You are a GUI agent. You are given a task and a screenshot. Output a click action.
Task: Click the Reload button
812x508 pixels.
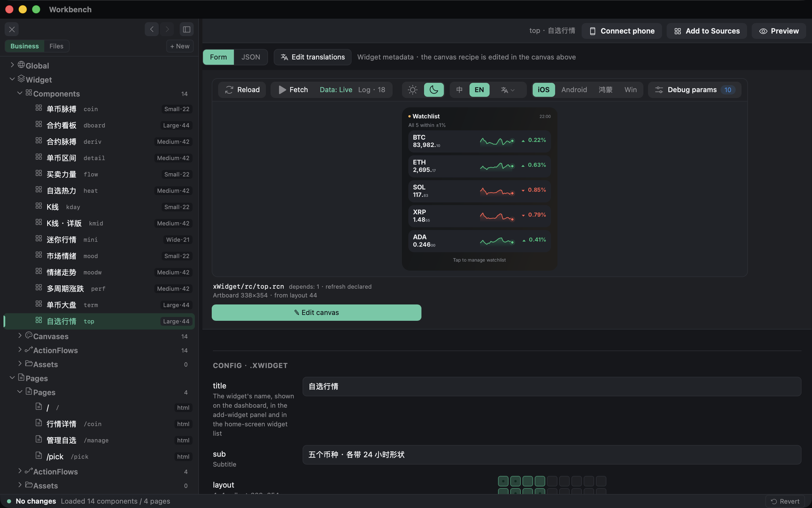click(x=242, y=90)
